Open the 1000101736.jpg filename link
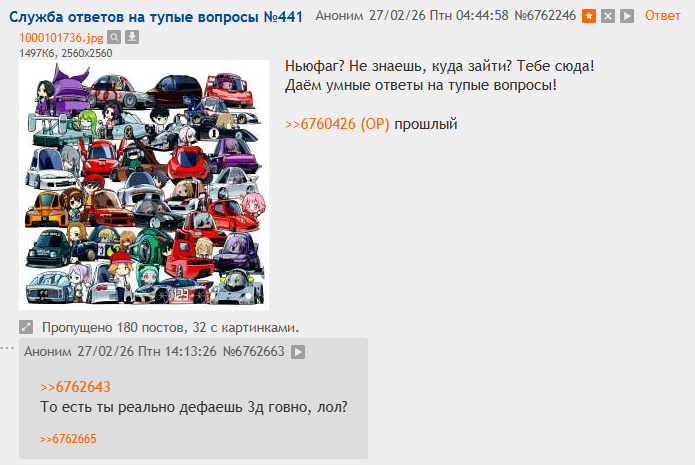This screenshot has width=695, height=465. point(61,38)
